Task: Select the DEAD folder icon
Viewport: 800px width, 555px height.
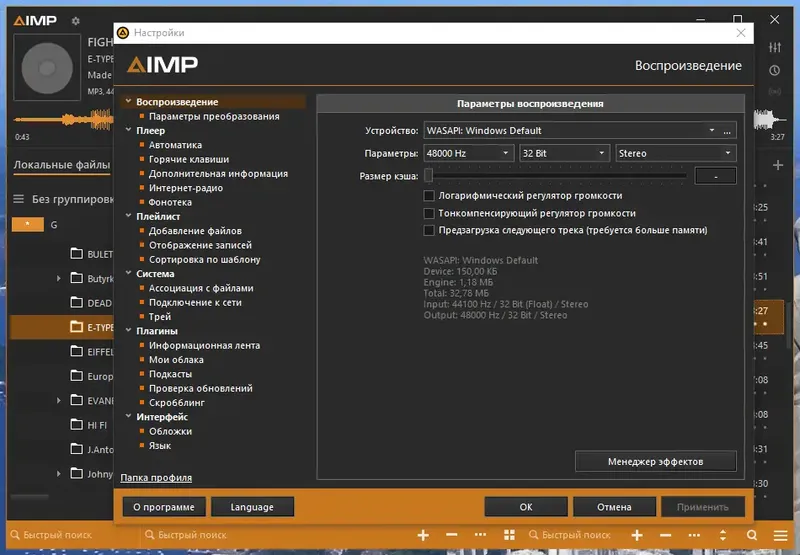Action: point(77,302)
